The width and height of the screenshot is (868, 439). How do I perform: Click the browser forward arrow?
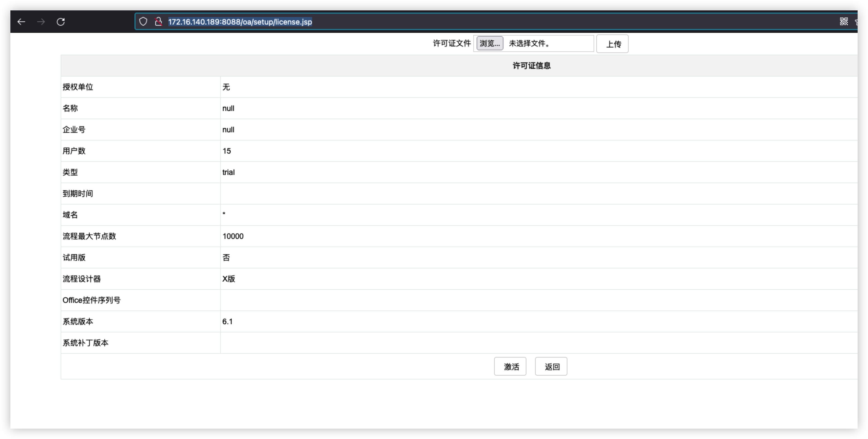coord(41,22)
